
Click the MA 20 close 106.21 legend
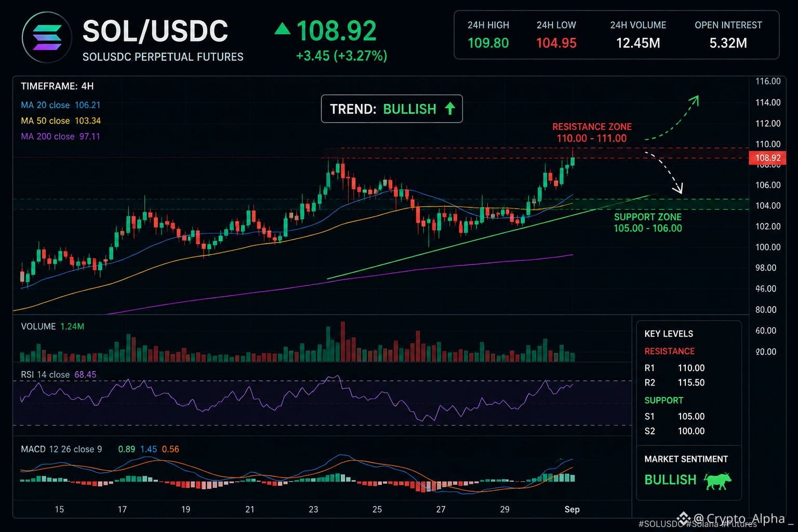click(61, 105)
